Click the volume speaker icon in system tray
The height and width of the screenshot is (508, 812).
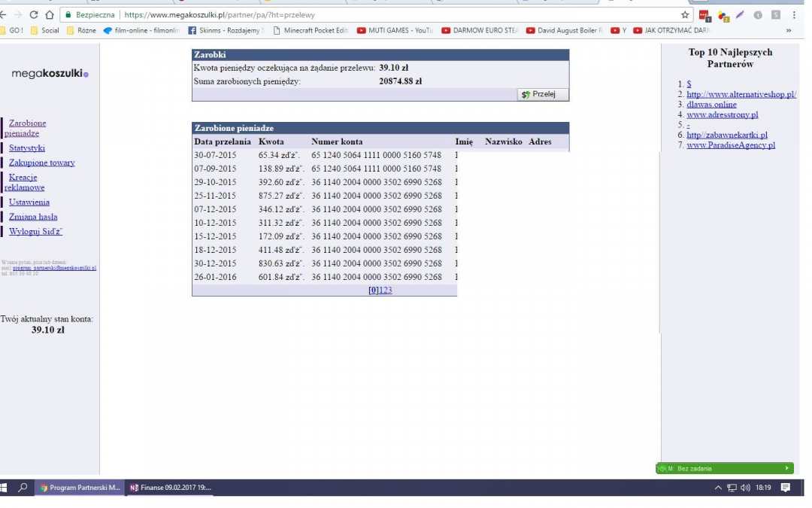tap(745, 488)
